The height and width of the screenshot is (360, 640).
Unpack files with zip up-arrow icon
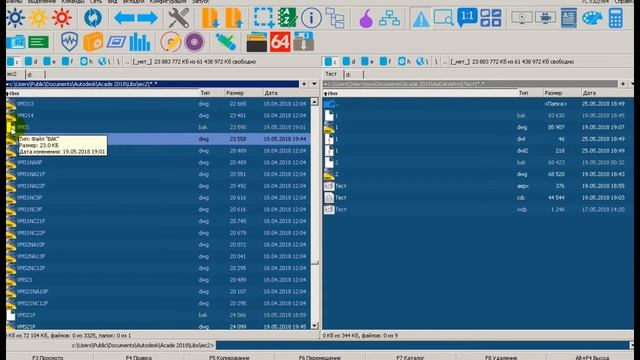tap(234, 18)
